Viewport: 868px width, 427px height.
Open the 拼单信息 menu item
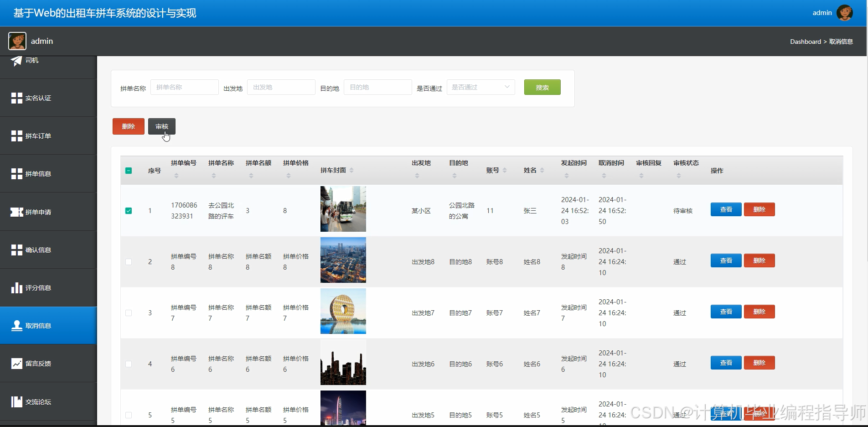(x=48, y=174)
